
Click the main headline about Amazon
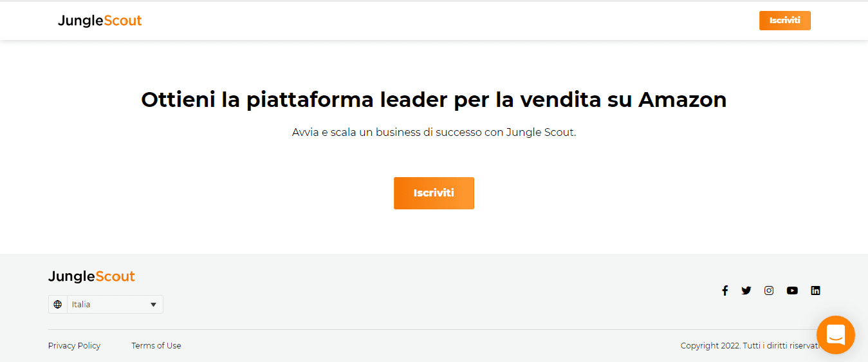(x=434, y=100)
